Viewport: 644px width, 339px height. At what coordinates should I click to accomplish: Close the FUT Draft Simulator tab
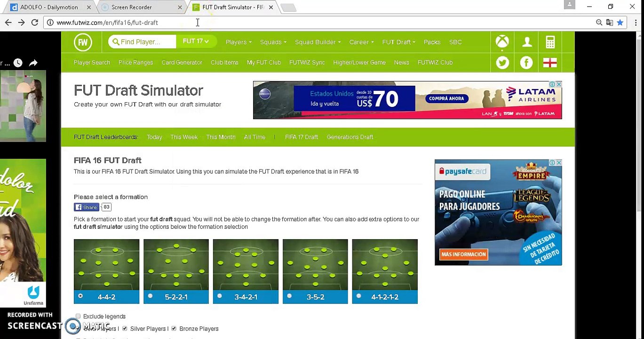[270, 7]
